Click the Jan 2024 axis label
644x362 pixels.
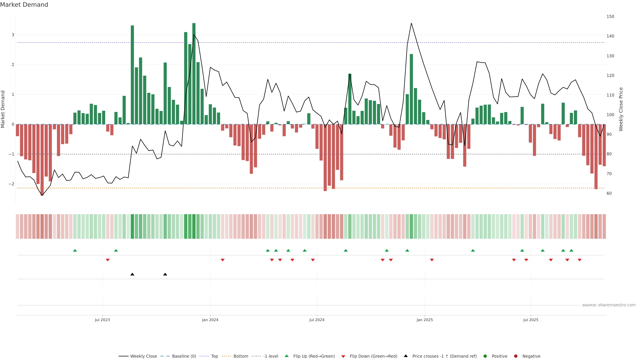210,320
